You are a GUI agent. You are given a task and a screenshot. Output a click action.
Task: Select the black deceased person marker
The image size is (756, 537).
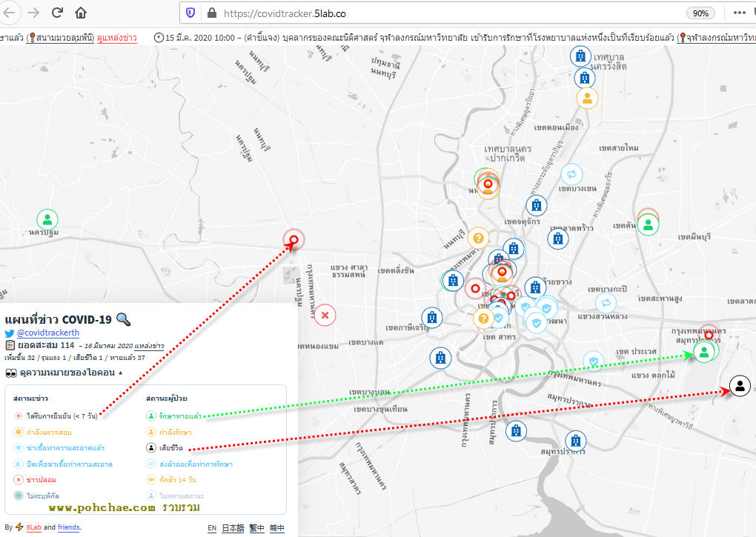740,386
